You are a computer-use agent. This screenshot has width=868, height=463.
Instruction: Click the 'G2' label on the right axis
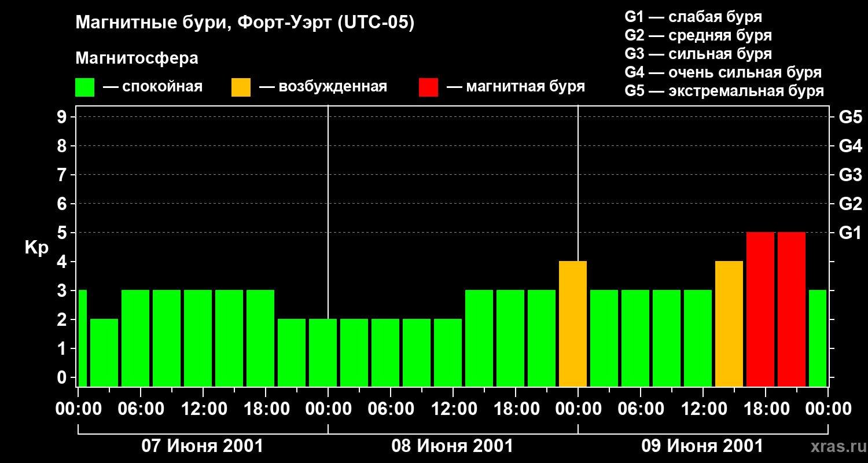(x=851, y=204)
